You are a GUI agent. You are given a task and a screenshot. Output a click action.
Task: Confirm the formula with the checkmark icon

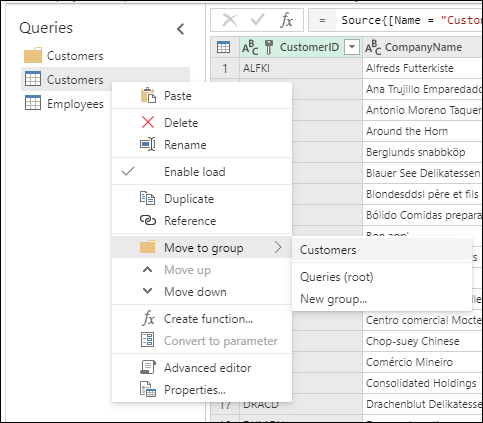coord(257,20)
